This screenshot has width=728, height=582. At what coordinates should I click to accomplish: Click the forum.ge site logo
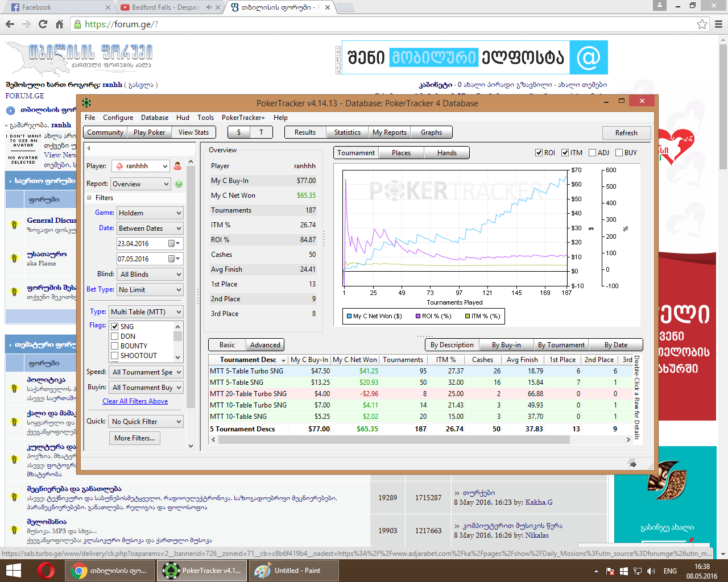tap(80, 59)
